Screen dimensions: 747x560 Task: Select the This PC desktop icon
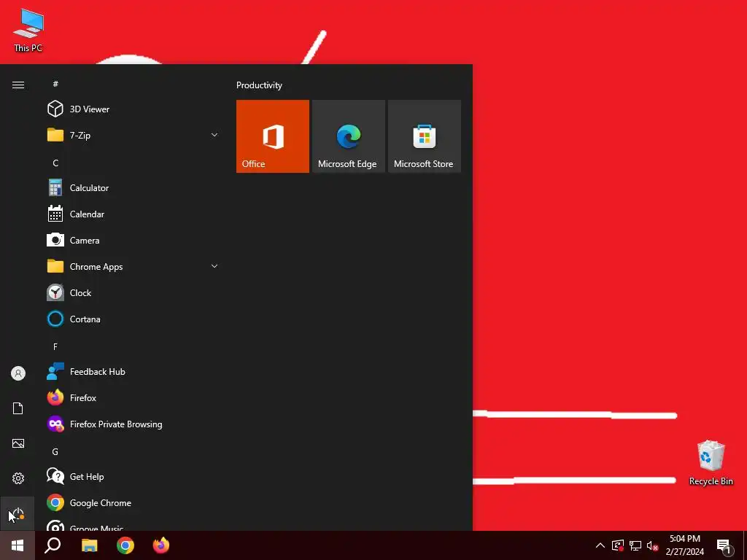28,31
